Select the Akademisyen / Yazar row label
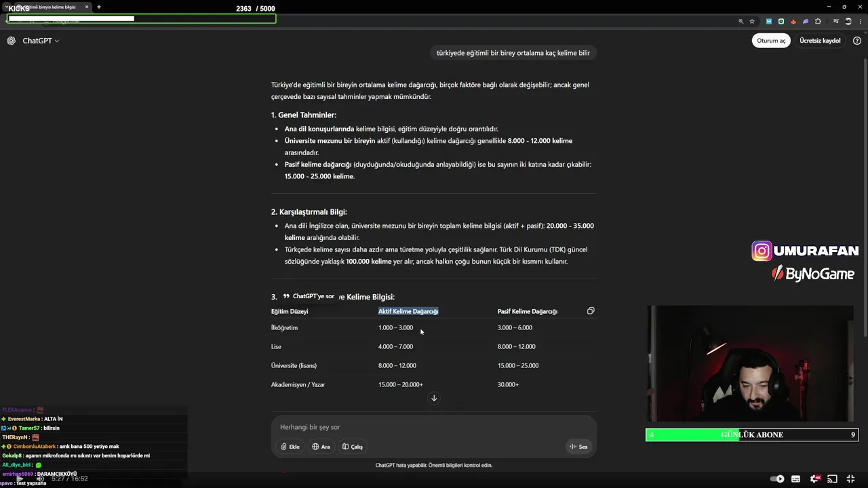 (298, 384)
